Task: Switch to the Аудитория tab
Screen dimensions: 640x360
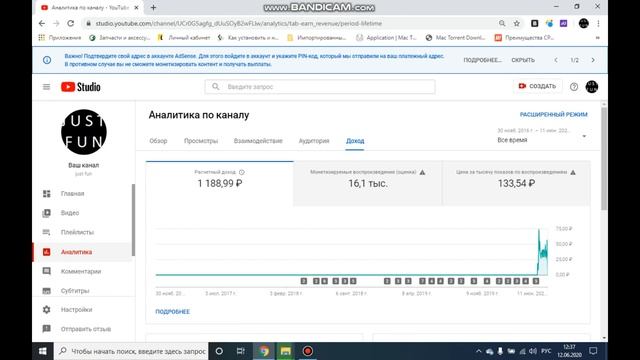Action: click(314, 141)
